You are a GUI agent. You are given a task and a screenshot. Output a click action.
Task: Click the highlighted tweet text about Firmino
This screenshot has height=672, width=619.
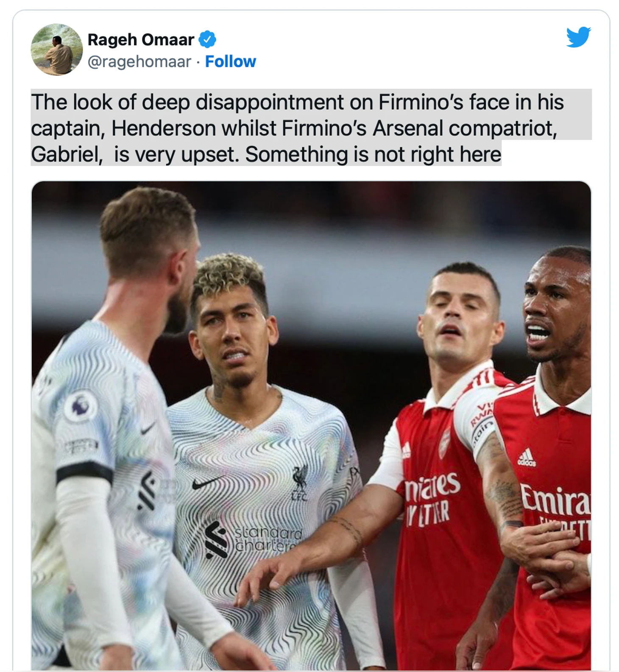click(x=311, y=128)
